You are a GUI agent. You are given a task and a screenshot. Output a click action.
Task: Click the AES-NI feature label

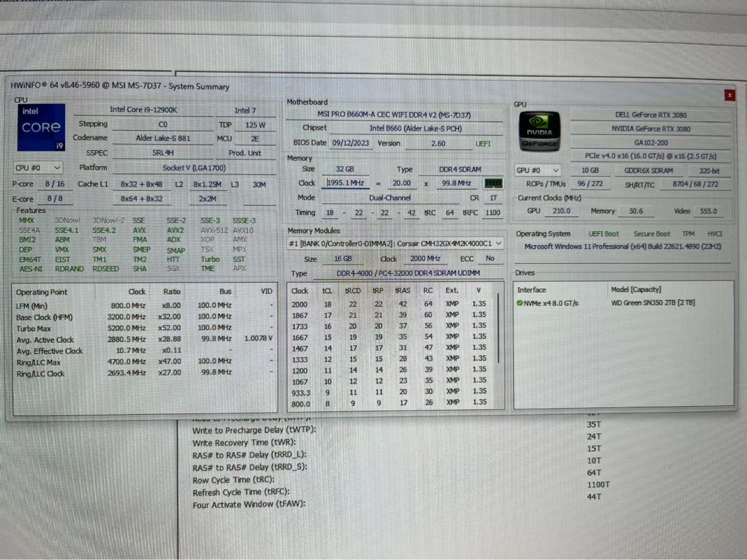[31, 269]
